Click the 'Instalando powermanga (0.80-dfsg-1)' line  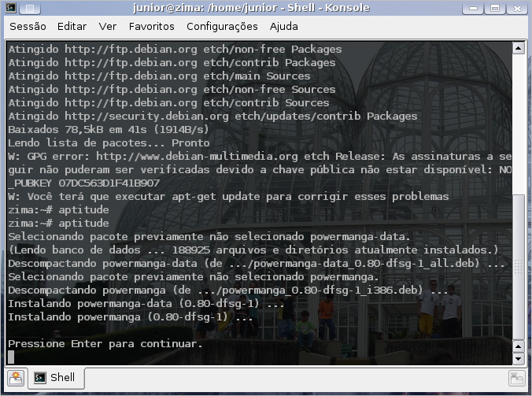point(130,317)
